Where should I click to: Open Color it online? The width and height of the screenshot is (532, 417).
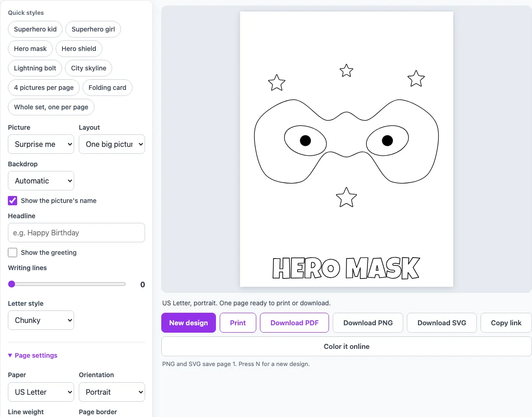click(347, 347)
